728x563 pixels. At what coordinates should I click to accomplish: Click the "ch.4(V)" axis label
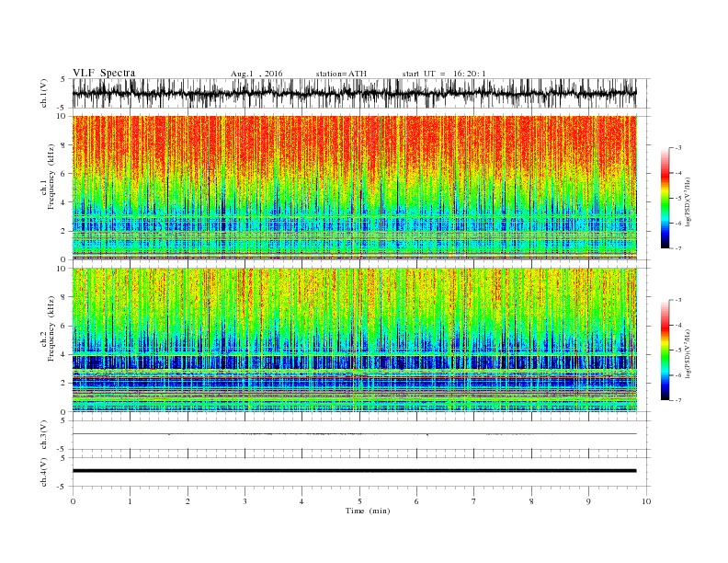click(44, 472)
